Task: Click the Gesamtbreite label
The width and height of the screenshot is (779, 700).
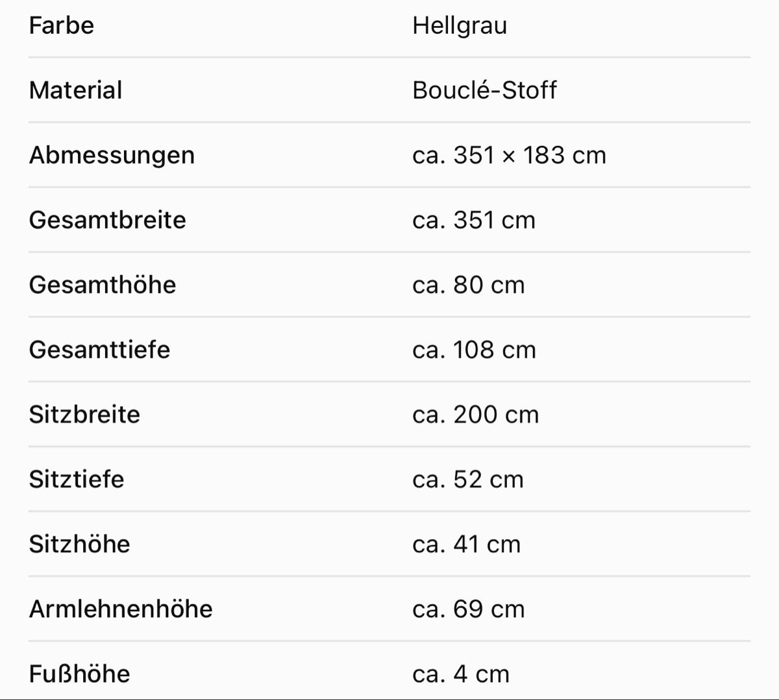Action: click(107, 220)
